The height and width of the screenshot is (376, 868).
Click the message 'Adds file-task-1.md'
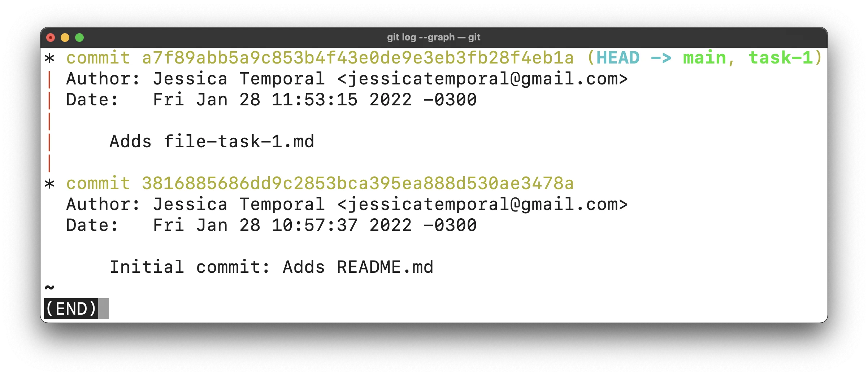coord(212,141)
